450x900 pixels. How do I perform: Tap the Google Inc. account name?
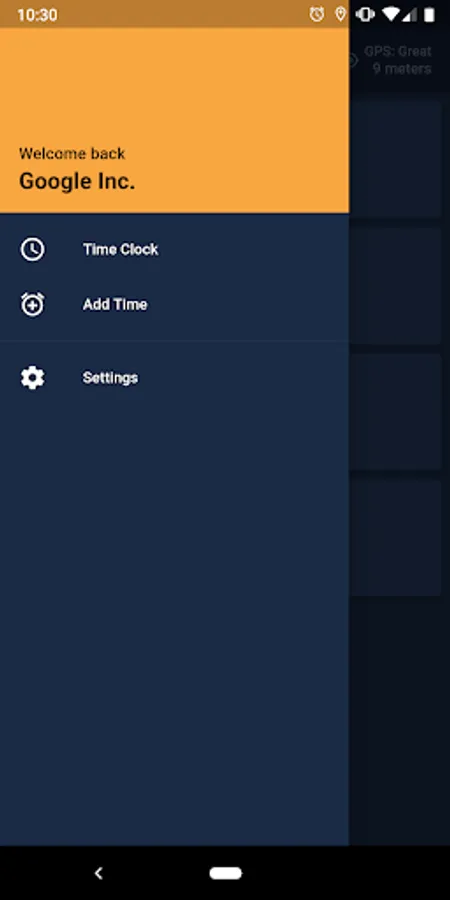point(77,181)
